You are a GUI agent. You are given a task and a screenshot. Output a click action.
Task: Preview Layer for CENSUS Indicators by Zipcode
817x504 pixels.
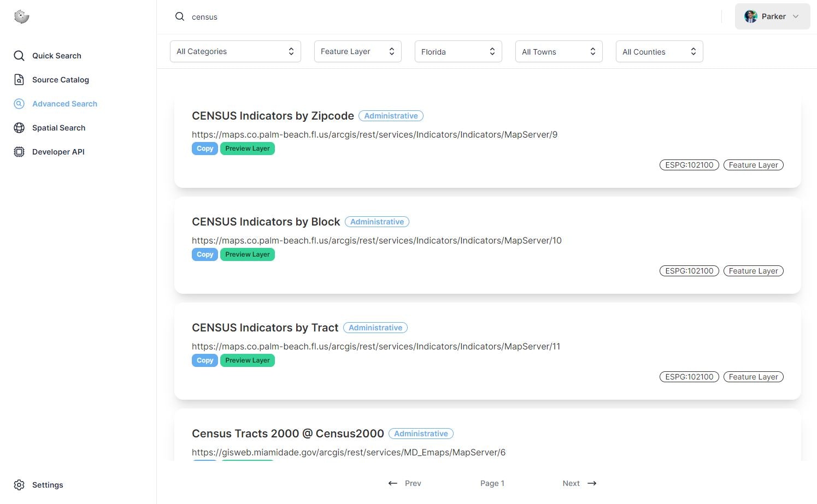[x=248, y=149]
